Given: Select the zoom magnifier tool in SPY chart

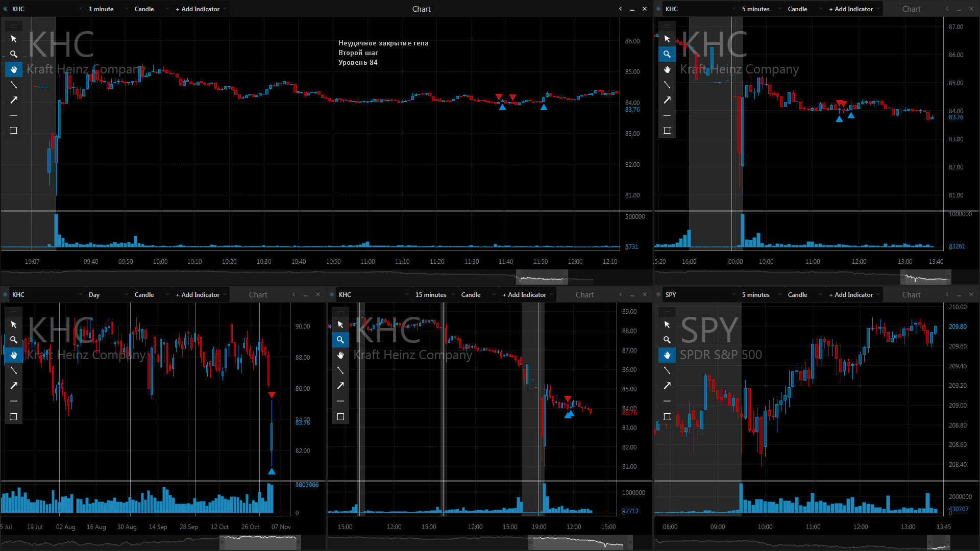Looking at the screenshot, I should (667, 340).
